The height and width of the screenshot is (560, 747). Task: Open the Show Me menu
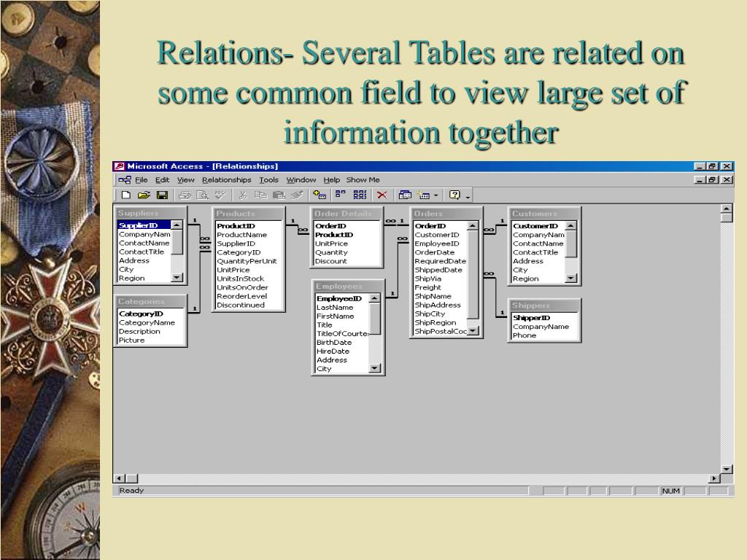363,180
